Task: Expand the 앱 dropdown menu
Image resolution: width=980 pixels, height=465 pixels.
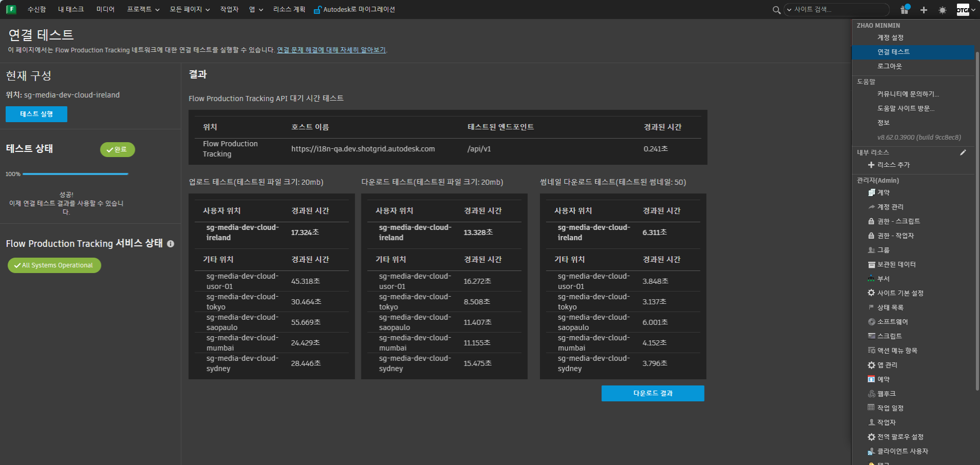Action: click(x=256, y=10)
